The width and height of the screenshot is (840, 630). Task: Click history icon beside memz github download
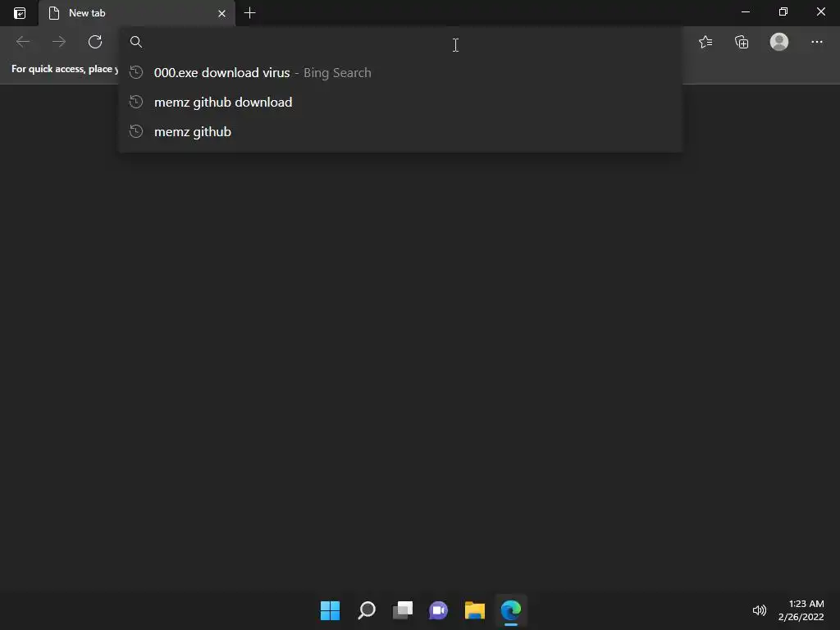[136, 101]
